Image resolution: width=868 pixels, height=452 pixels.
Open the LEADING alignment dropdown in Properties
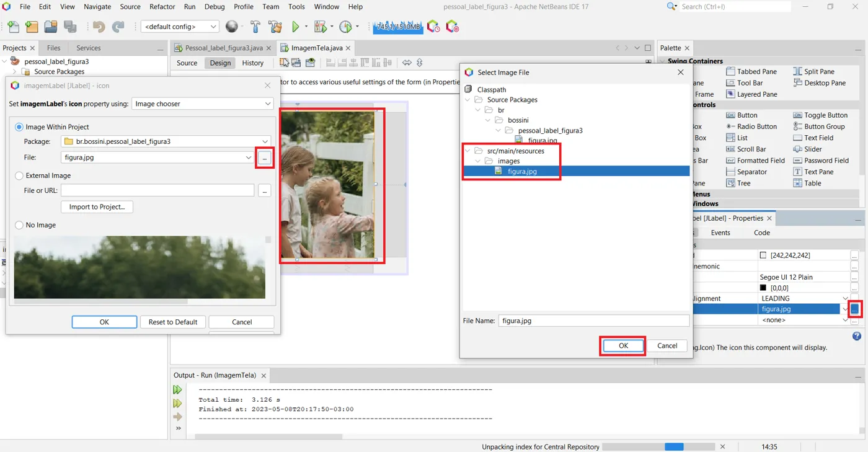[845, 298]
